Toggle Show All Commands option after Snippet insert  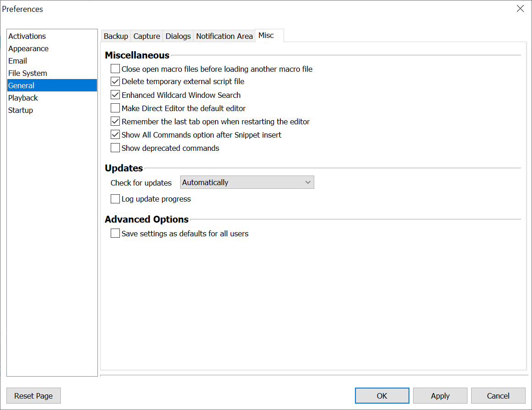point(115,135)
